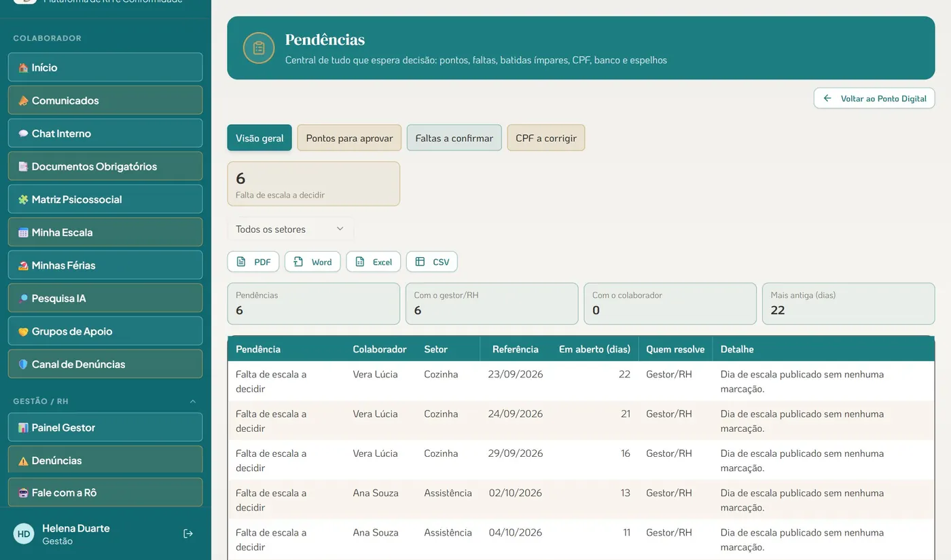951x560 pixels.
Task: Collapse the Gestão / RH sidebar section
Action: [x=192, y=401]
